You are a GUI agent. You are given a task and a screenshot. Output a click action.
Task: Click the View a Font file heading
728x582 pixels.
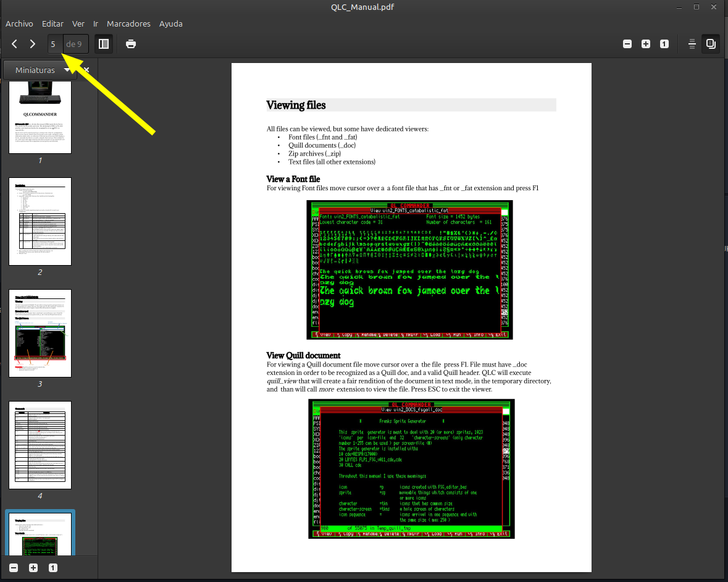click(293, 179)
